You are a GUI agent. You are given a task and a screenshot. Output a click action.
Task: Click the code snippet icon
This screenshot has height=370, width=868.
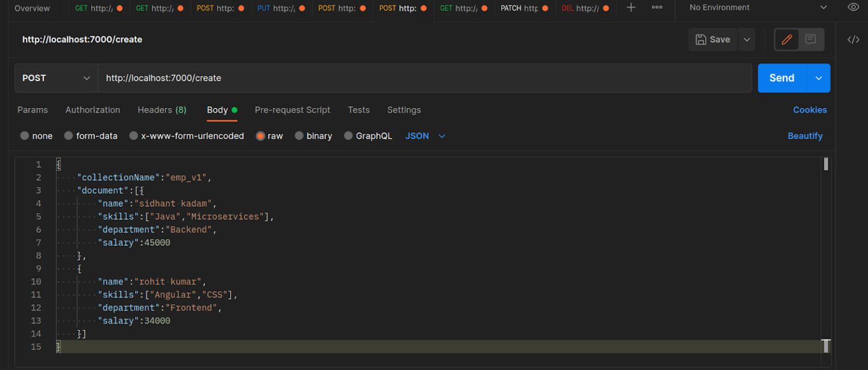[x=853, y=40]
